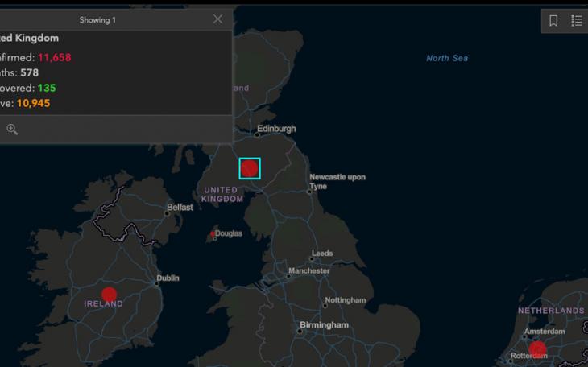Viewport: 588px width, 367px height.
Task: Click the green recovered value 135
Action: tap(47, 88)
